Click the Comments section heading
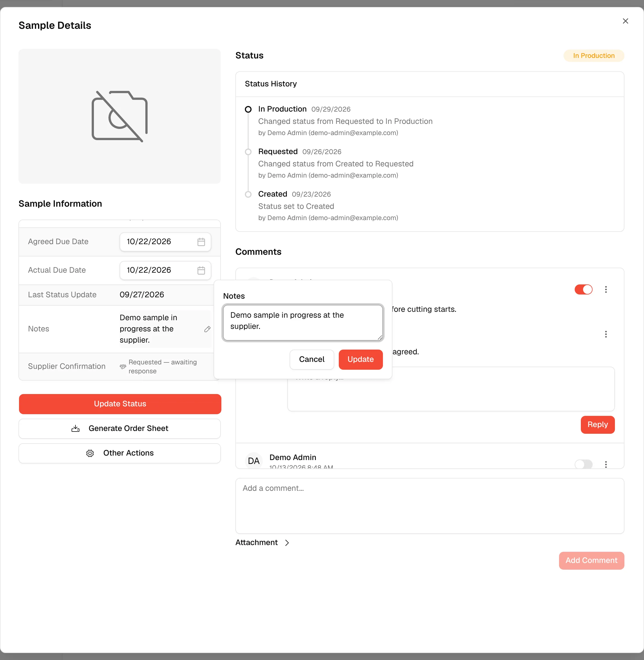644x660 pixels. tap(258, 252)
